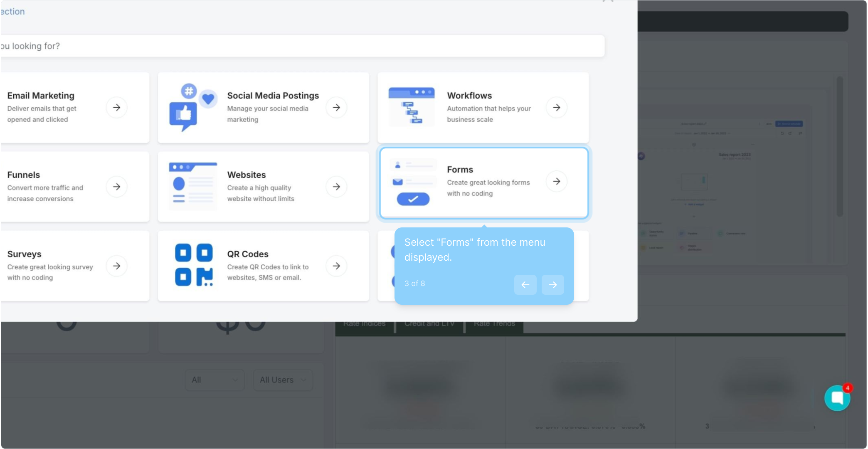Click the Surveys arrow icon
Viewport: 868px width, 449px height.
116,266
